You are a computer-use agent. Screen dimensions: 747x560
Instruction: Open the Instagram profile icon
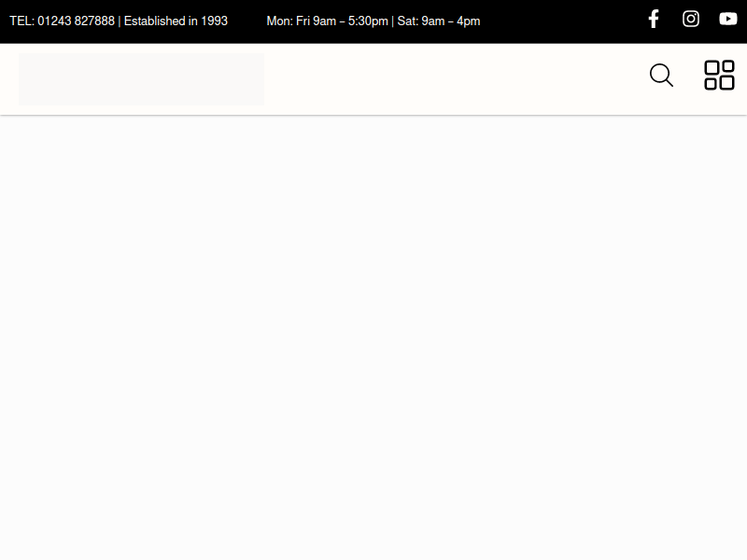coord(691,19)
